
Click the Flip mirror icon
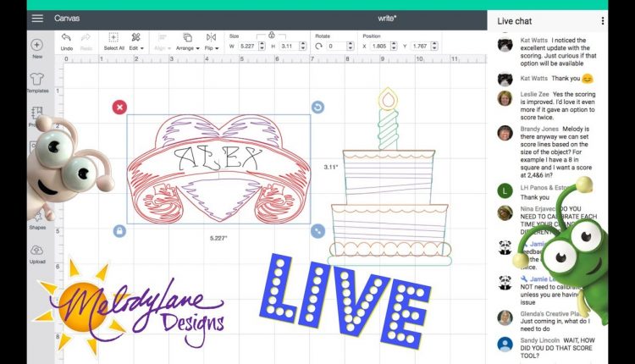point(211,37)
